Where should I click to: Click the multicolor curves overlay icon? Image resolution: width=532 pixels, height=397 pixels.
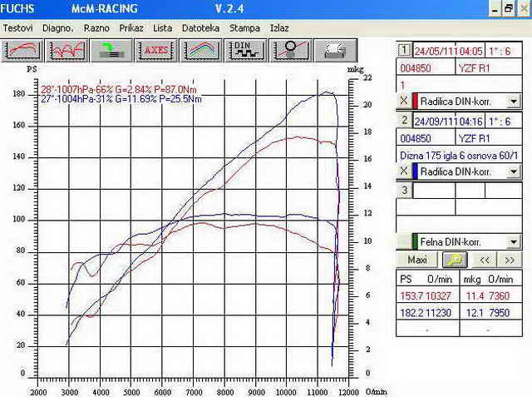pyautogui.click(x=199, y=49)
